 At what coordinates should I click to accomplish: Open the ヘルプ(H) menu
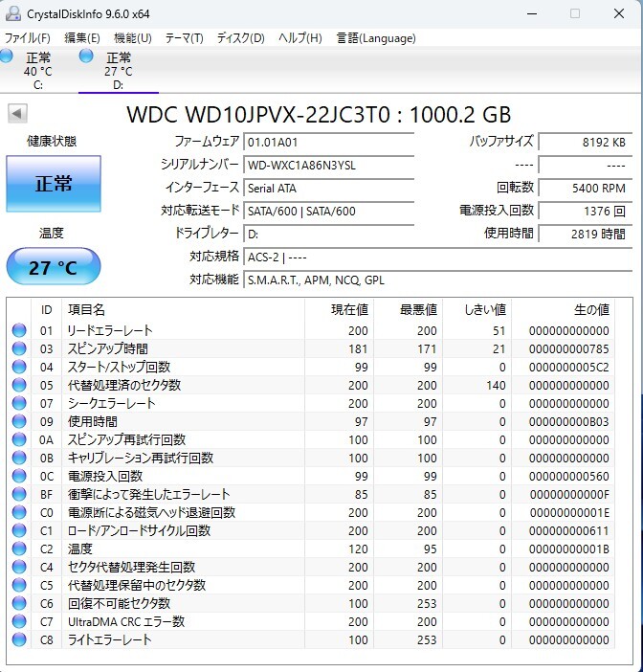299,38
